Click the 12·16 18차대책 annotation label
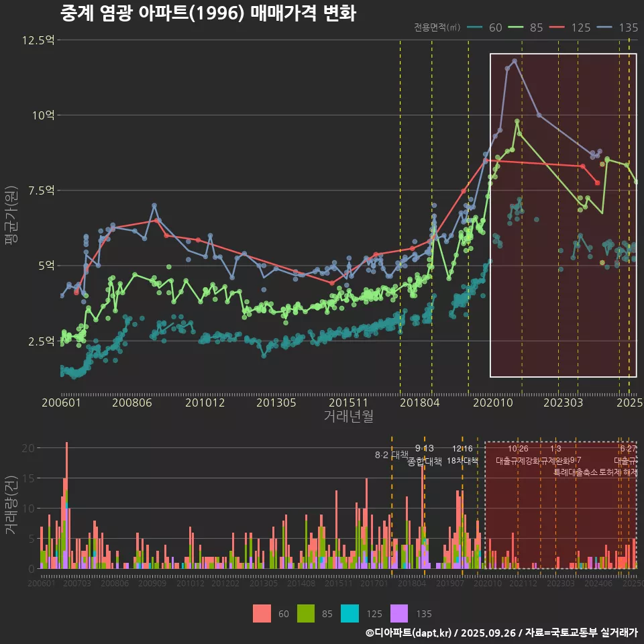This screenshot has height=644, width=644. point(462,455)
